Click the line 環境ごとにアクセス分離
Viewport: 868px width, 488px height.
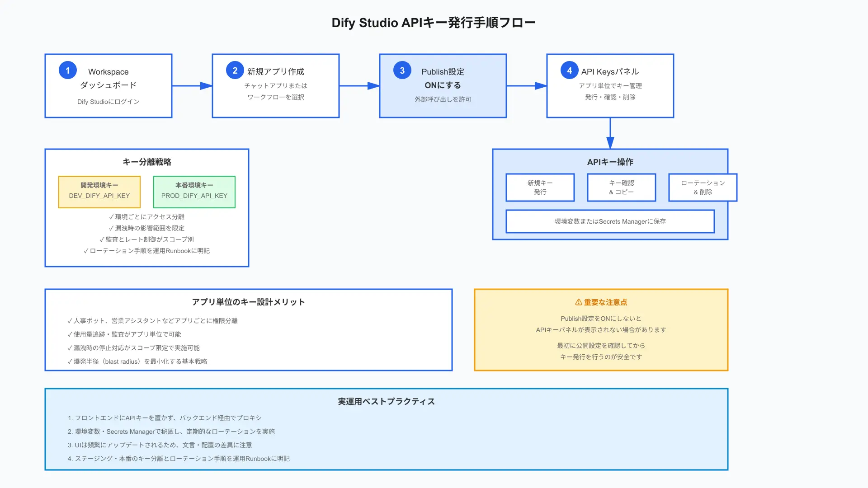click(147, 216)
